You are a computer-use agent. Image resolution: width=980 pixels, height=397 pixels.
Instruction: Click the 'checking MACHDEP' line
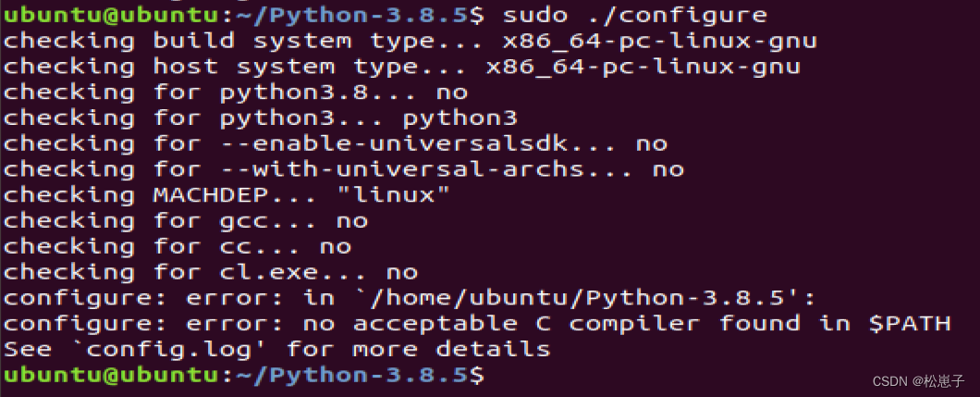click(x=227, y=195)
